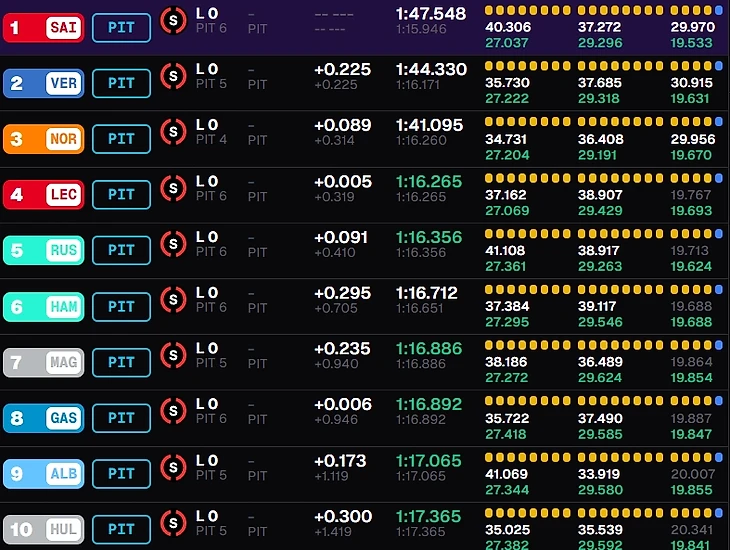Click the soft tyre icon beside GAS
The image size is (730, 550).
(173, 411)
